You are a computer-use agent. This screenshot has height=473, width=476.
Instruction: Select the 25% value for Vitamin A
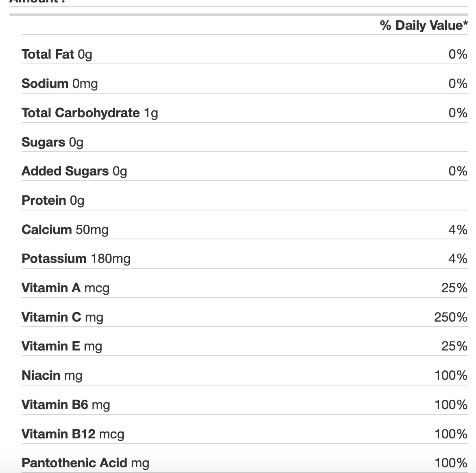click(x=454, y=288)
